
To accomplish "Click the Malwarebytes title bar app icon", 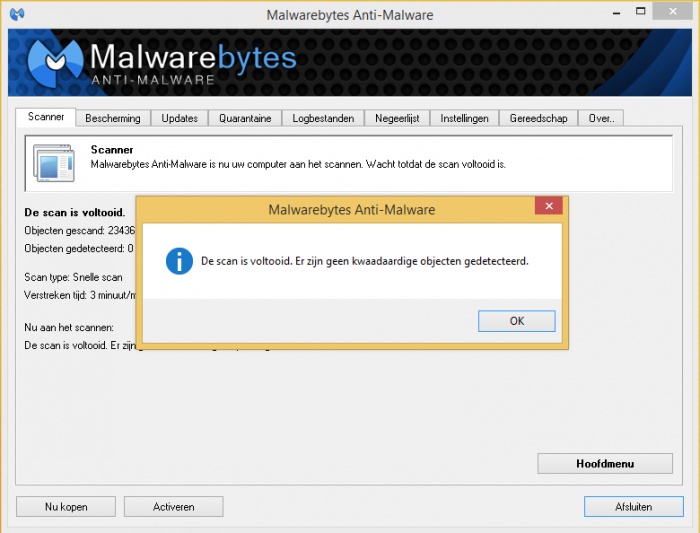I will (x=15, y=14).
